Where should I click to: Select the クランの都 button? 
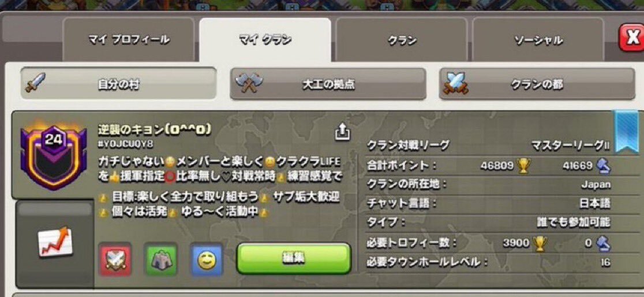pyautogui.click(x=537, y=84)
